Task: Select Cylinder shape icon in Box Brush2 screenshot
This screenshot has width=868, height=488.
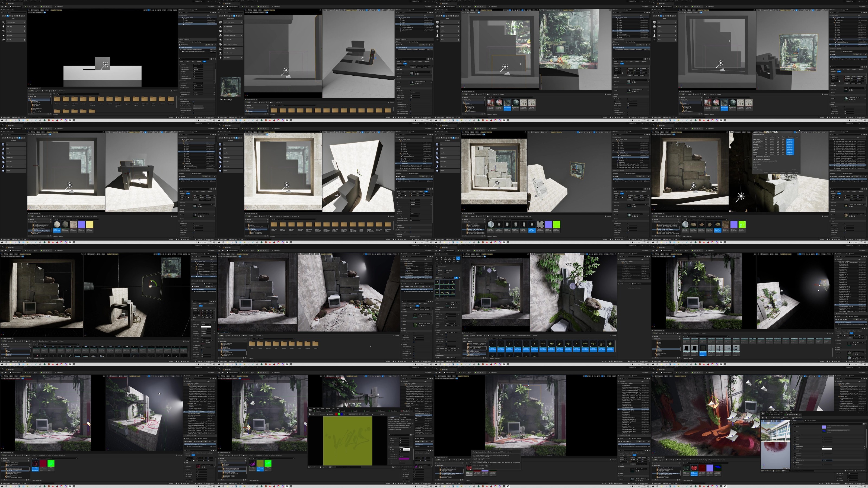Action: tap(220, 153)
